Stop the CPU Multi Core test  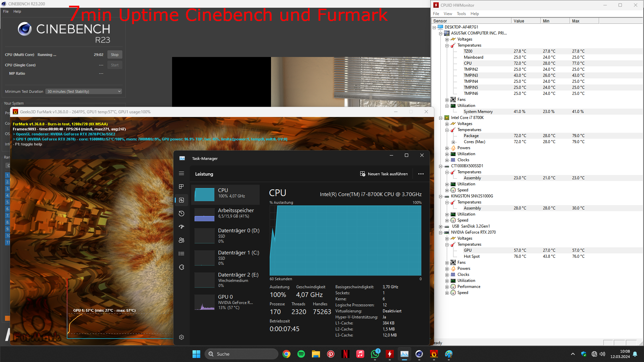click(115, 55)
